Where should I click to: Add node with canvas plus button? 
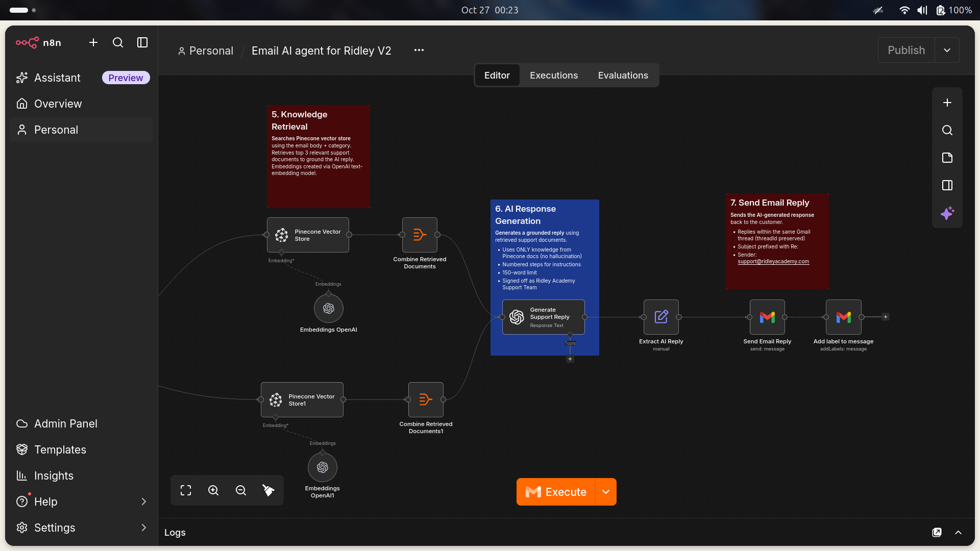947,103
